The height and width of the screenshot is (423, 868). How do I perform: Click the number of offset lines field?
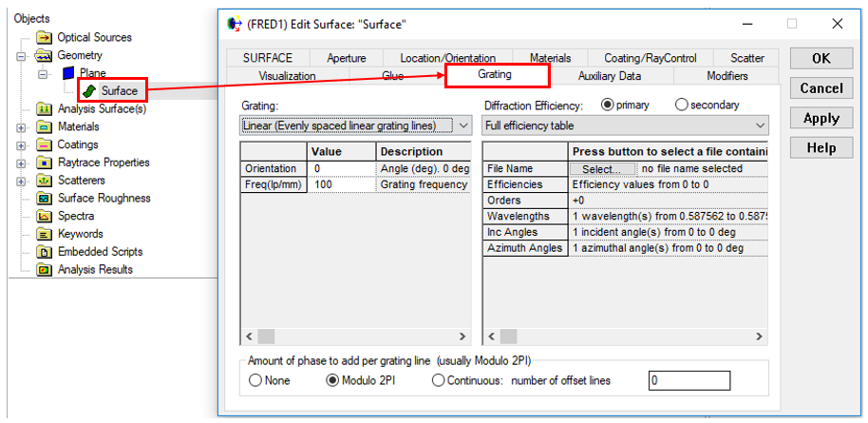[689, 381]
